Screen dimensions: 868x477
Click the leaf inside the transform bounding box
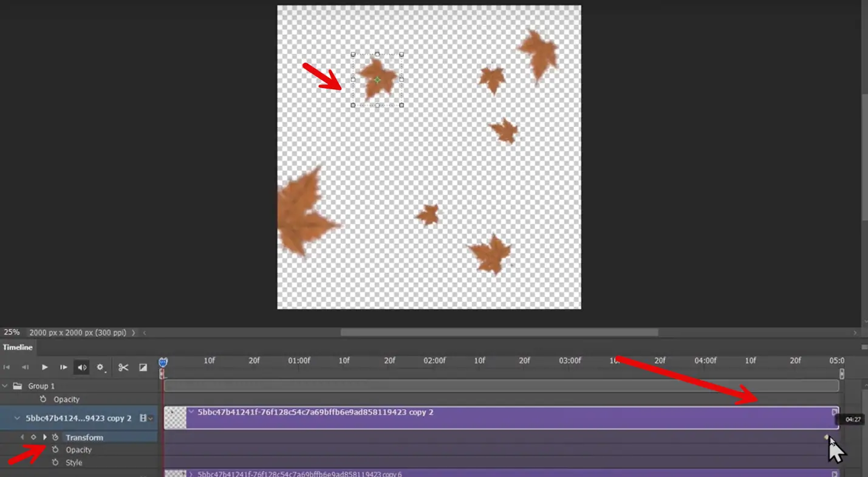tap(377, 78)
